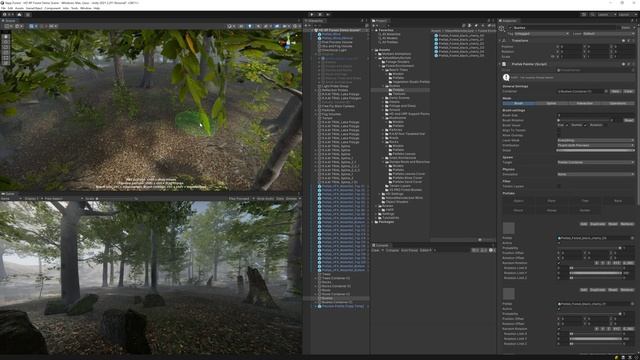The image size is (640, 360).
Task: Select the View hand tool in Scene overlay
Action: (6, 37)
